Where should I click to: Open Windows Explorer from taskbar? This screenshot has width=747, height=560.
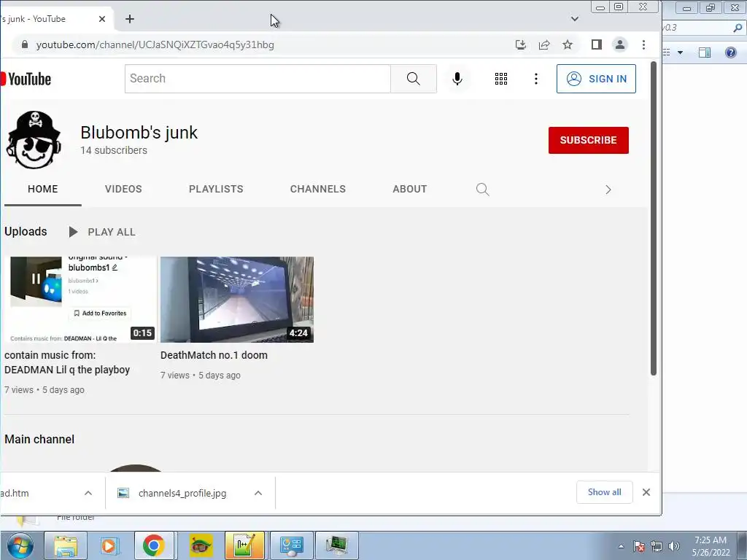click(66, 545)
